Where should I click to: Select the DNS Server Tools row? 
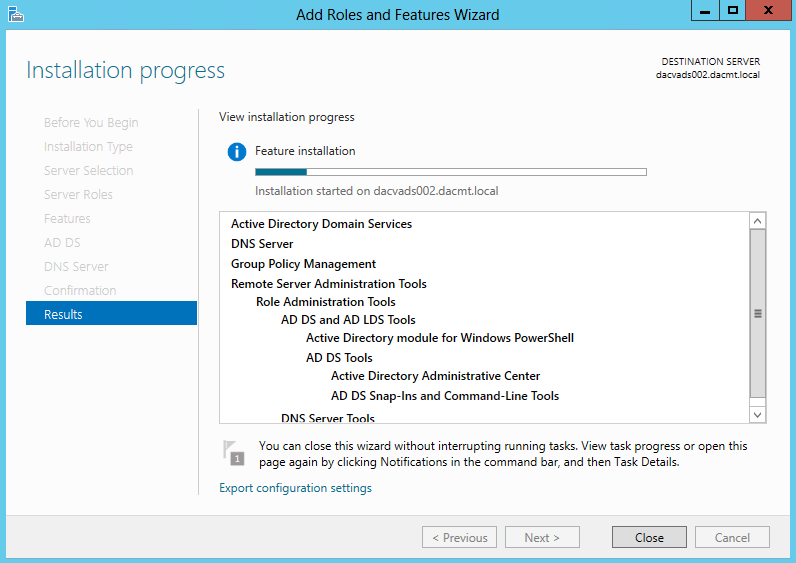[328, 418]
